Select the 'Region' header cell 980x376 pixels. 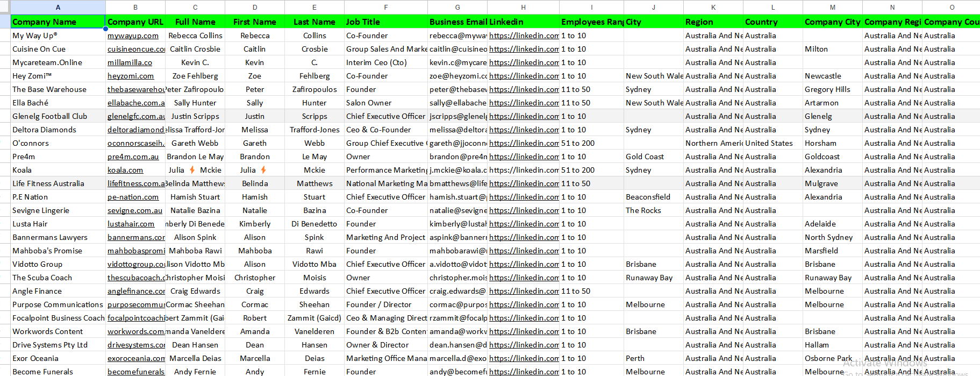(x=713, y=22)
